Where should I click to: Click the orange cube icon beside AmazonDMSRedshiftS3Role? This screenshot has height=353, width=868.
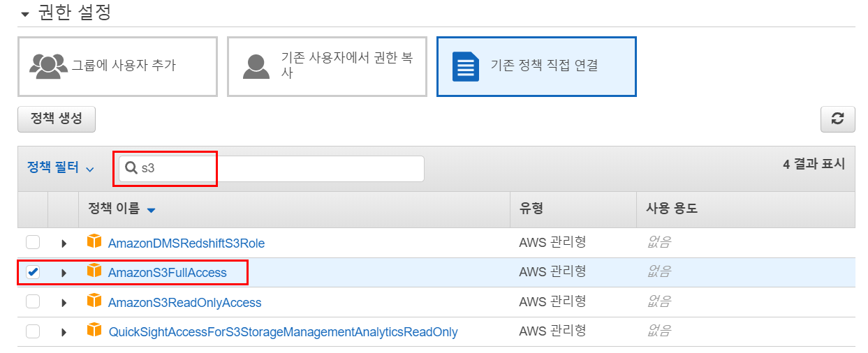pyautogui.click(x=94, y=242)
